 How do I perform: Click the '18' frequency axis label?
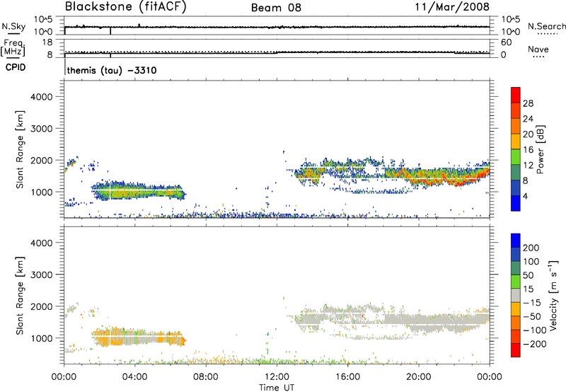pyautogui.click(x=47, y=42)
